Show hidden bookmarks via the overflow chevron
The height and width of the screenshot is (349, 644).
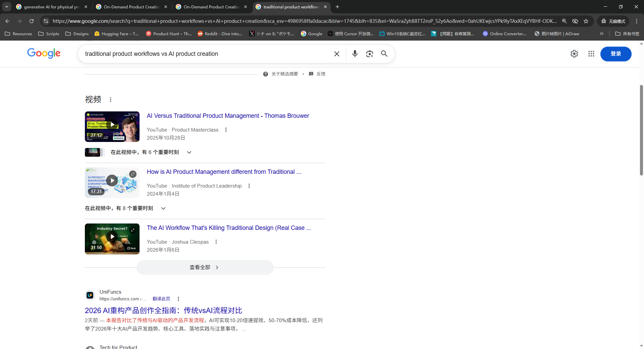602,34
